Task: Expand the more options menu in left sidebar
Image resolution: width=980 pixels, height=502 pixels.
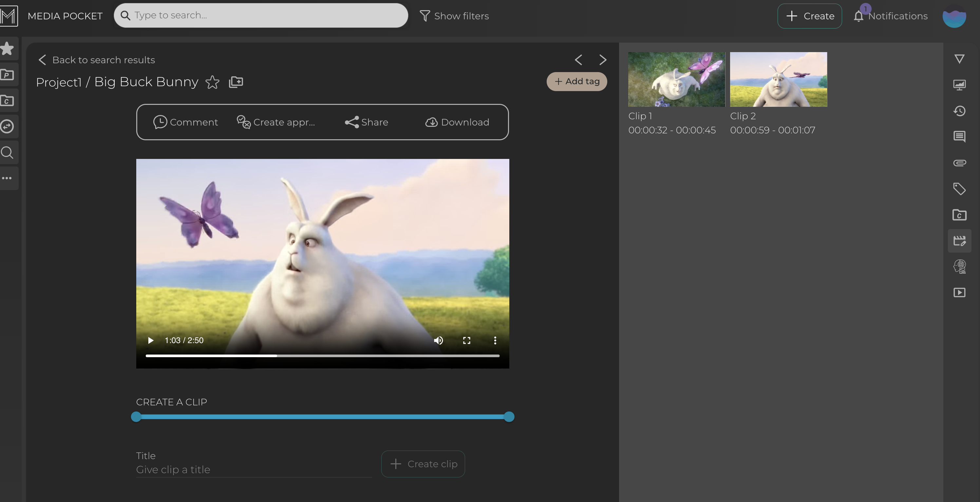Action: (8, 178)
